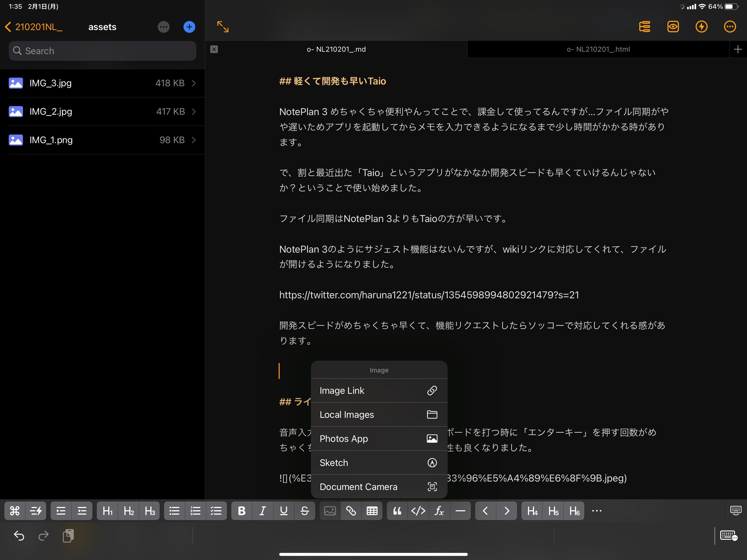Decrease indent with the outdent button
The width and height of the screenshot is (747, 560).
pos(82,511)
